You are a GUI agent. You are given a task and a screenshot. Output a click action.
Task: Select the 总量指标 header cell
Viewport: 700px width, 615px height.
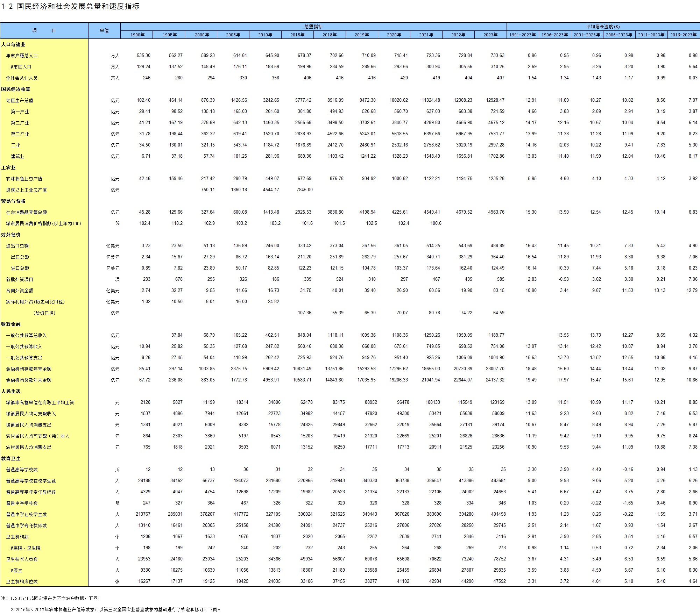tap(313, 27)
